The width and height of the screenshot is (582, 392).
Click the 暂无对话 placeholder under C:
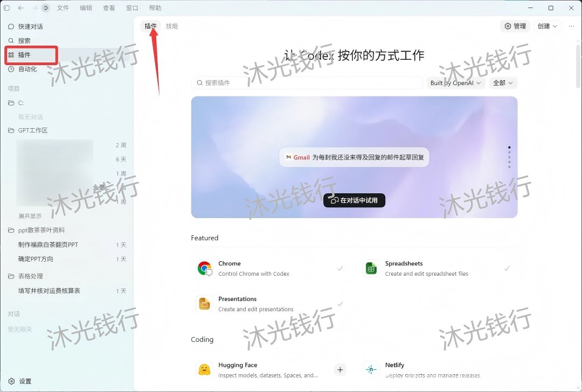pyautogui.click(x=30, y=117)
